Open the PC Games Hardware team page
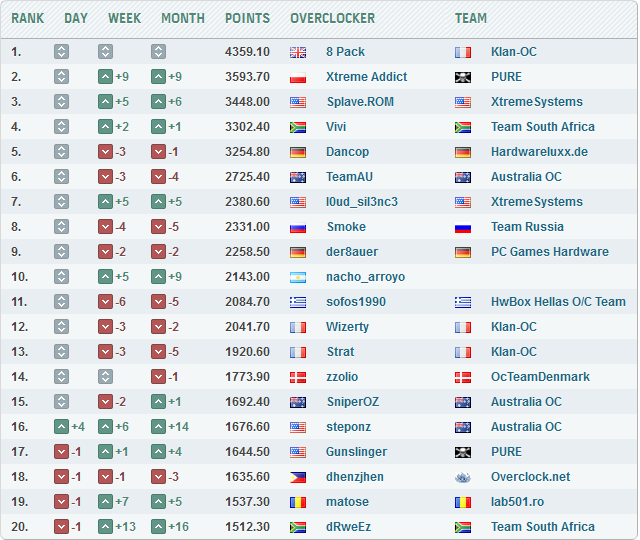The width and height of the screenshot is (640, 540). tap(550, 251)
